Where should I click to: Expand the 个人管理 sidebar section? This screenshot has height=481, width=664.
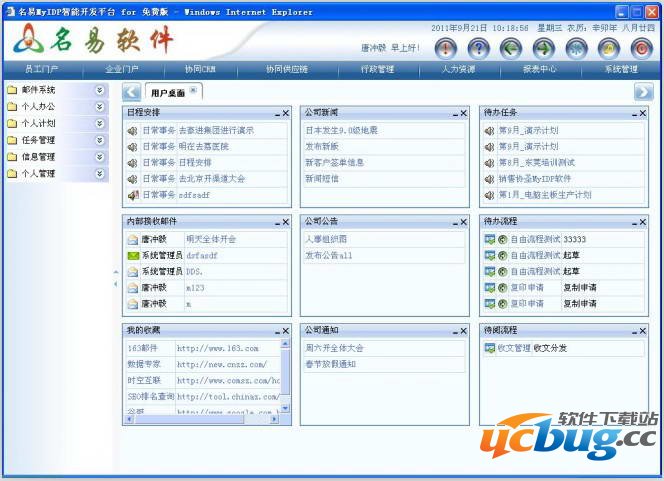[99, 173]
